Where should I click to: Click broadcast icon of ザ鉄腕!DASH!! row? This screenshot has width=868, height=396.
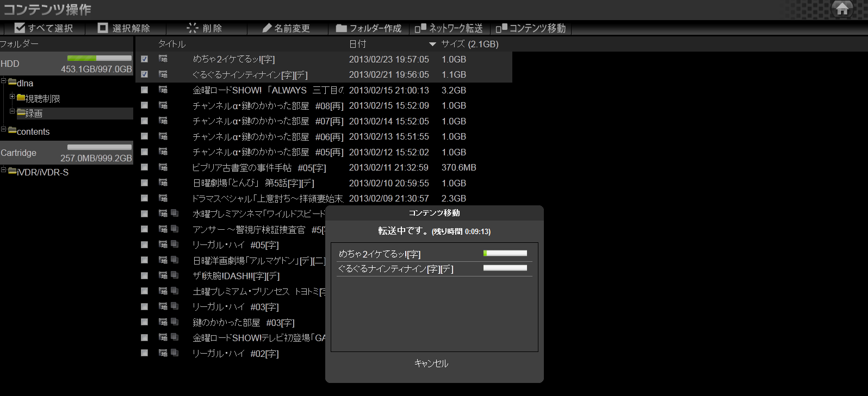pyautogui.click(x=163, y=275)
